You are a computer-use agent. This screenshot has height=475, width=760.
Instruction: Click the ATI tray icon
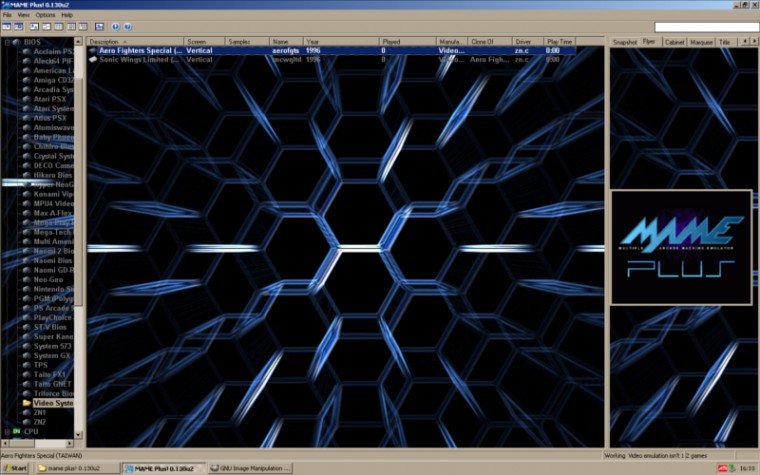click(723, 468)
